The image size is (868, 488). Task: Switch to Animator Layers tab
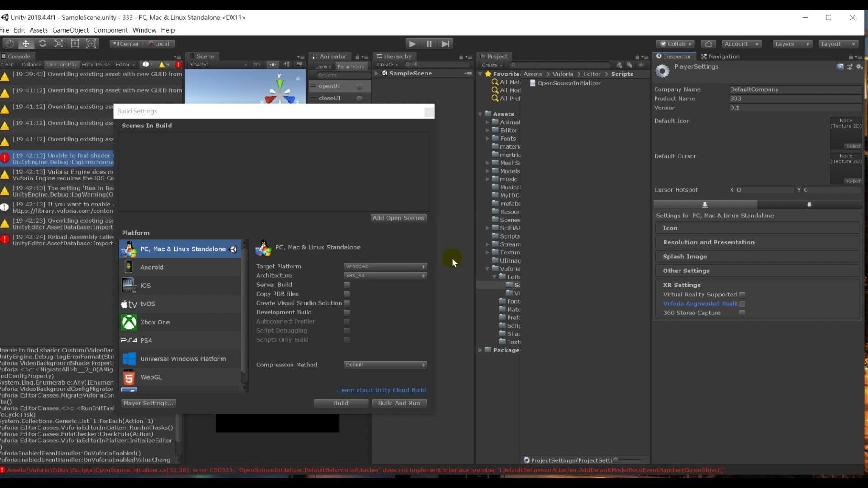[x=323, y=66]
